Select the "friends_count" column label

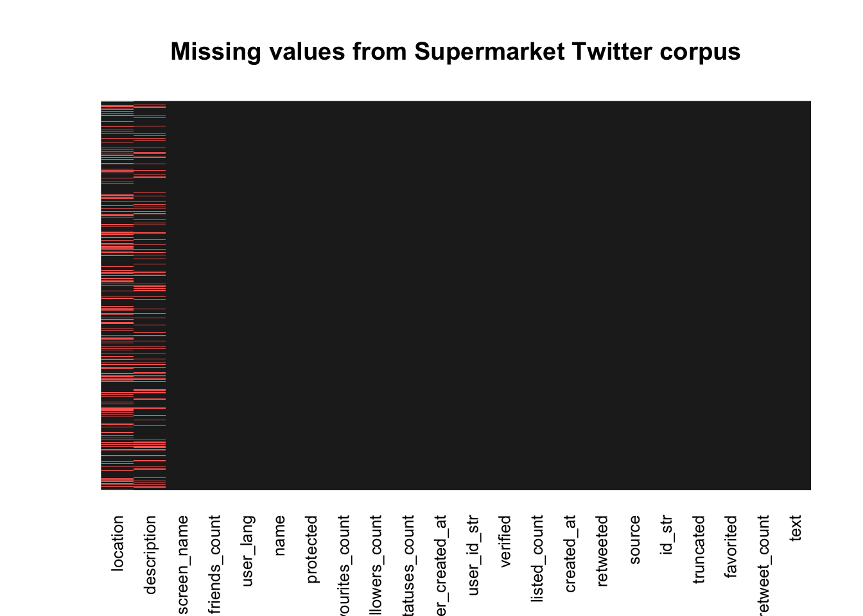[x=214, y=564]
